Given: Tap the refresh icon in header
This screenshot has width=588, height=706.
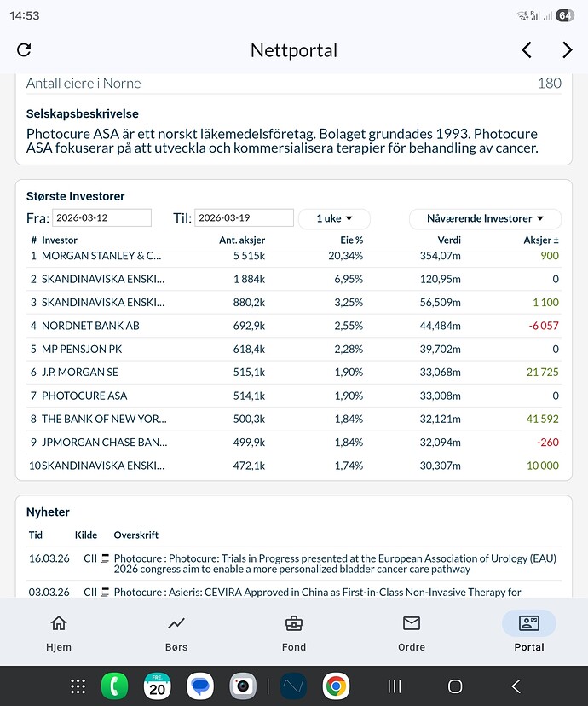Looking at the screenshot, I should tap(24, 50).
